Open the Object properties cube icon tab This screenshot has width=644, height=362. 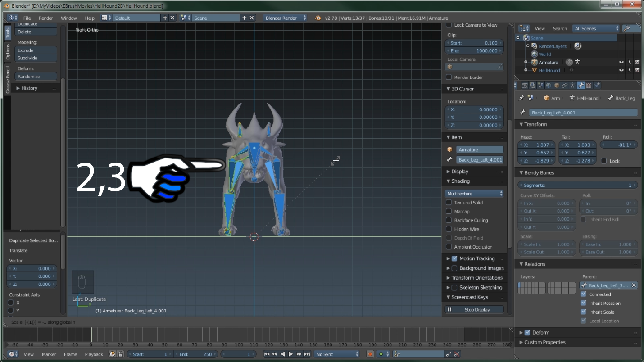[557, 85]
